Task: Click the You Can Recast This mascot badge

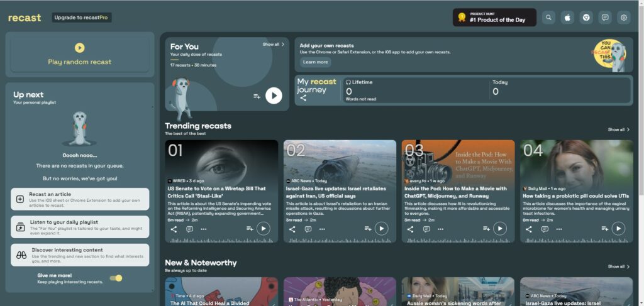Action: click(x=609, y=55)
